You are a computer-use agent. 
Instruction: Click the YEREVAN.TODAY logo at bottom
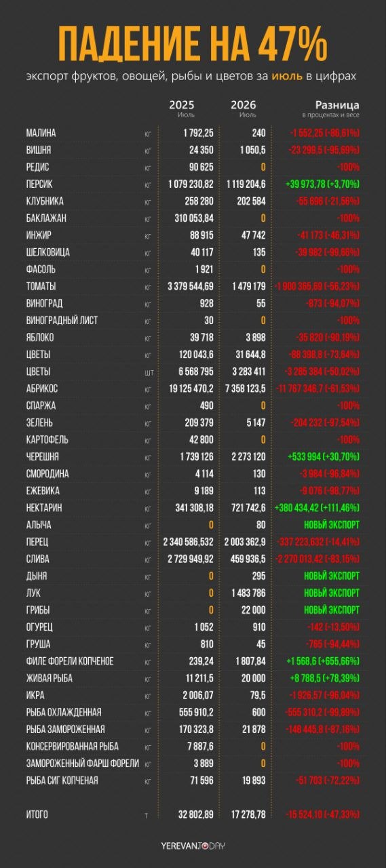pyautogui.click(x=193, y=845)
